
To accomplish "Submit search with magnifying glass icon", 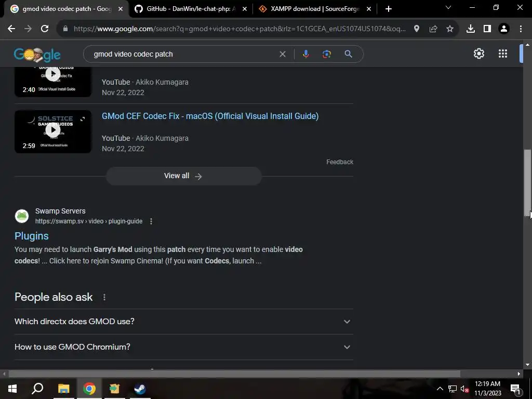I will (348, 54).
